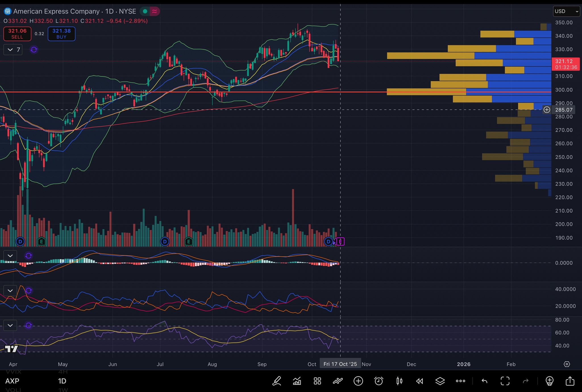Open the indicators chart icon
Screen dimensions: 582x392
[297, 381]
